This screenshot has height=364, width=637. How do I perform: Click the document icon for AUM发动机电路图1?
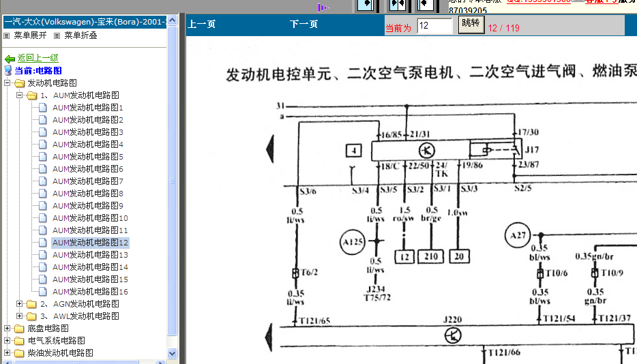pyautogui.click(x=43, y=107)
